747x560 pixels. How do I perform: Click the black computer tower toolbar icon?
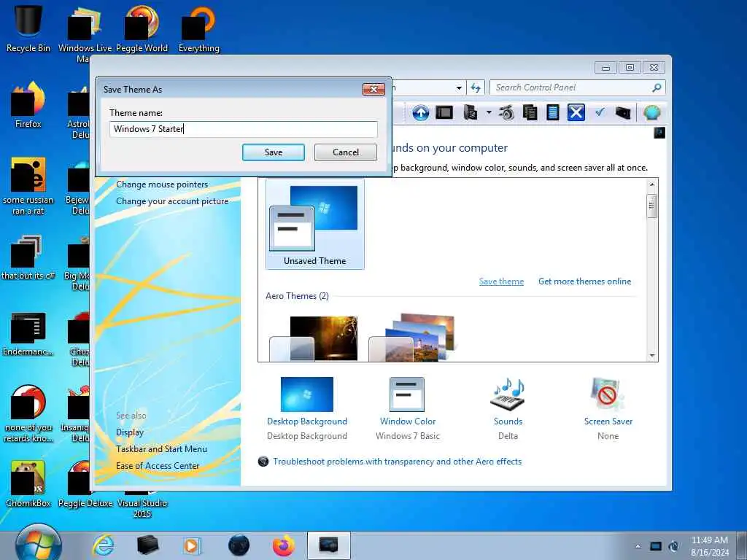(471, 113)
